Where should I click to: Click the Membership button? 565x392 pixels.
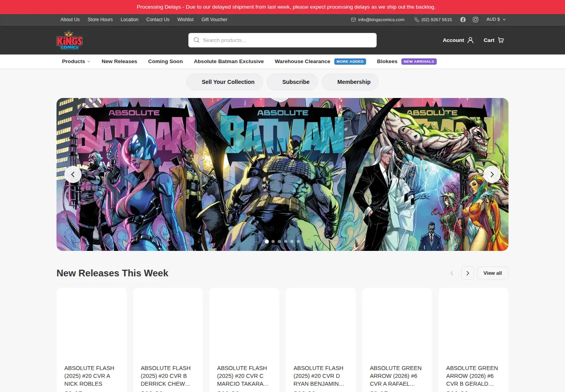point(350,82)
